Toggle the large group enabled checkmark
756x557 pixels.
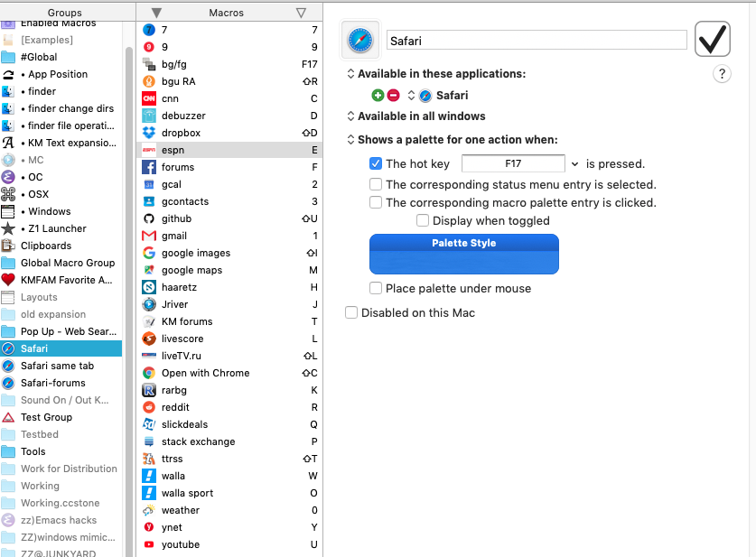[x=713, y=40]
